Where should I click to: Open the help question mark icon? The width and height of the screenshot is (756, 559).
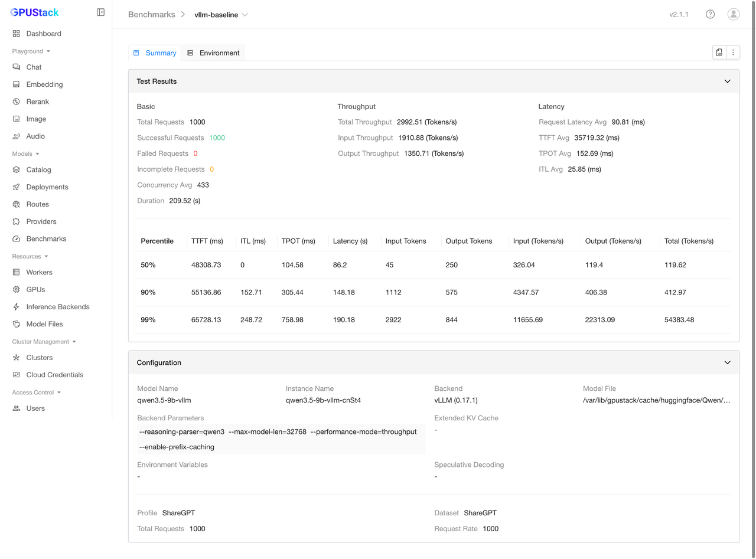tap(710, 14)
